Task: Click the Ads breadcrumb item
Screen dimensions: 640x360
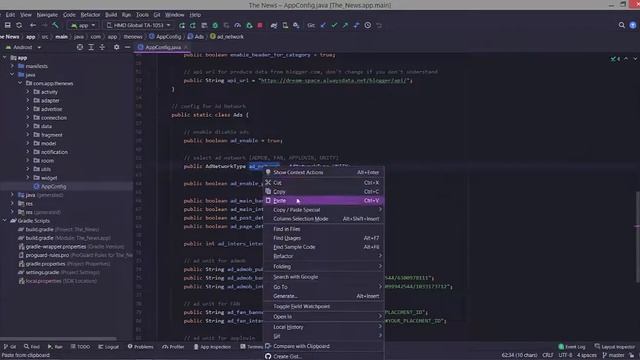Action: [x=196, y=37]
